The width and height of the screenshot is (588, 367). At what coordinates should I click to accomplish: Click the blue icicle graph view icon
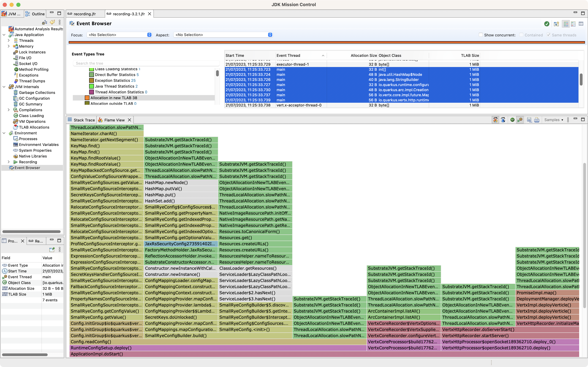(503, 120)
